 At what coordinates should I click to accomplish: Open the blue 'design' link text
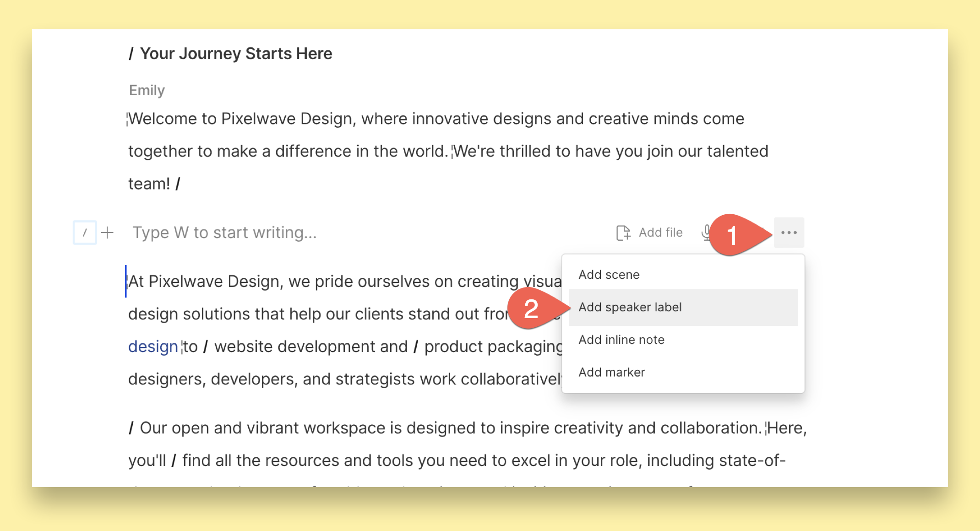click(153, 347)
